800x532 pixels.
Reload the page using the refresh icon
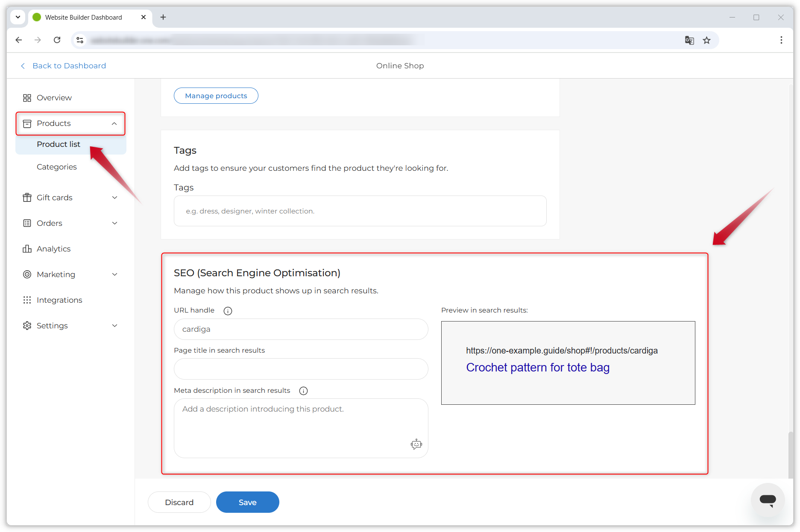[x=57, y=40]
